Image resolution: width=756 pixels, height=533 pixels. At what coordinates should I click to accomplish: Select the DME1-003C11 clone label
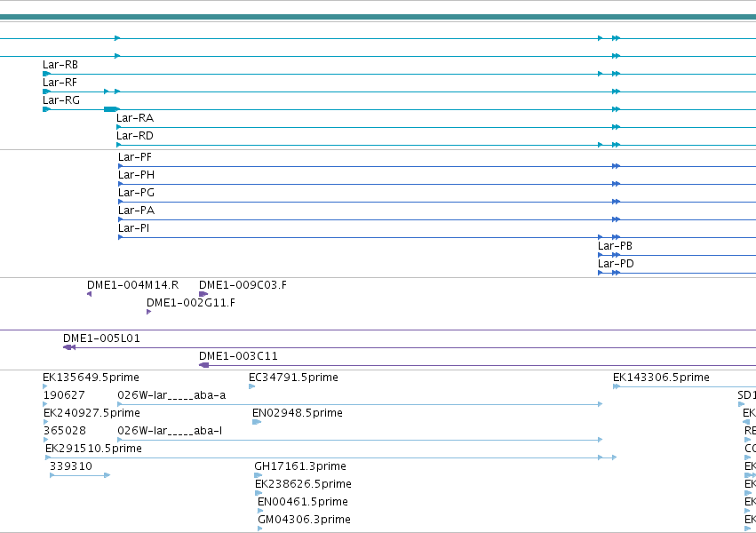coord(239,356)
